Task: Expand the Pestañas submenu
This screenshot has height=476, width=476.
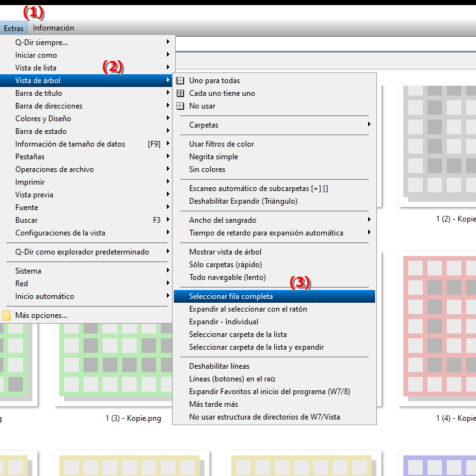Action: coord(86,157)
